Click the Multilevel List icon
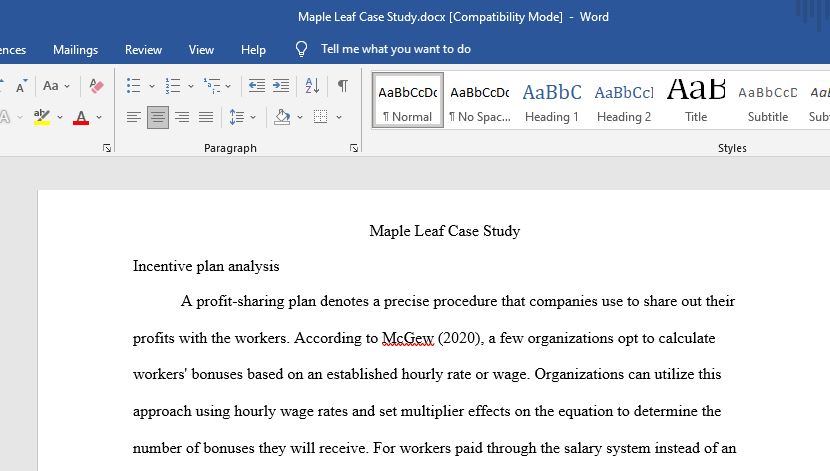 click(x=212, y=85)
